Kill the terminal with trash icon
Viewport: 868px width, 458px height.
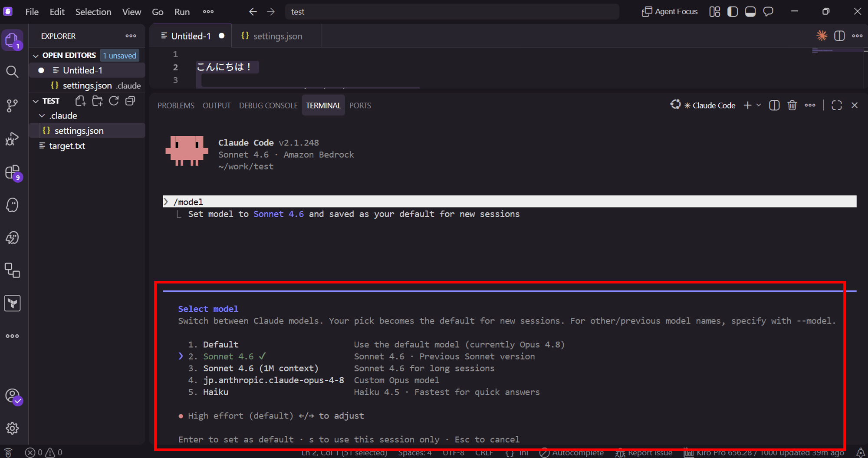click(792, 105)
